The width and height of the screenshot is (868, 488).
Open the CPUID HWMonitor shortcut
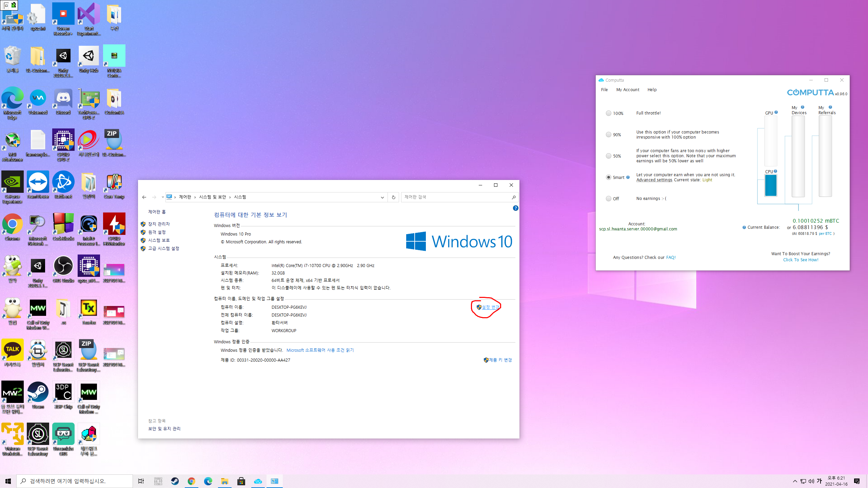point(114,230)
